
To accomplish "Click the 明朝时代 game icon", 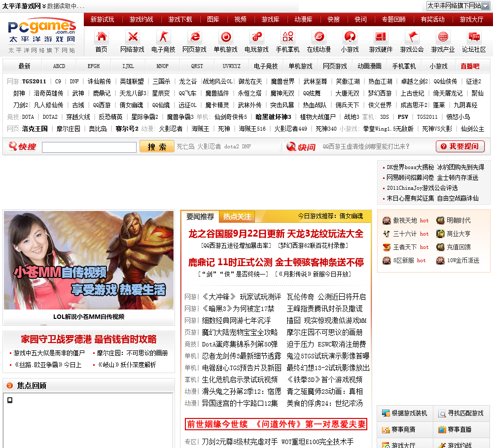I will [x=440, y=221].
